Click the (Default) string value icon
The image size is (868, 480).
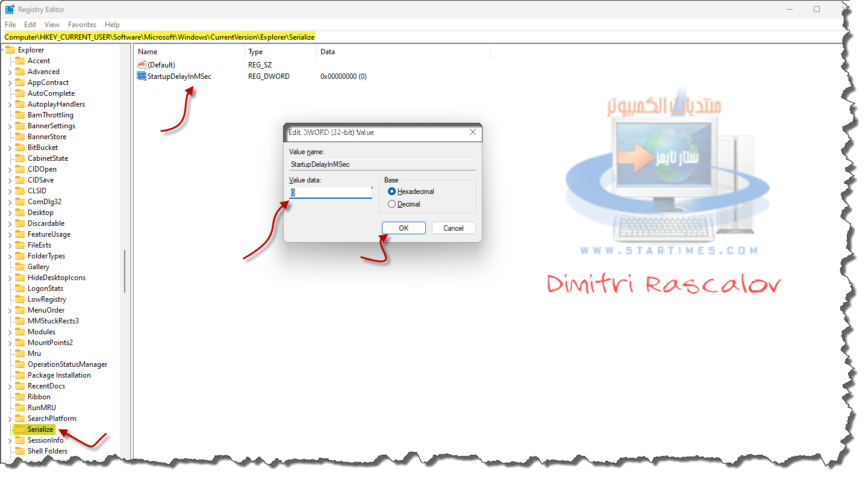pos(142,64)
